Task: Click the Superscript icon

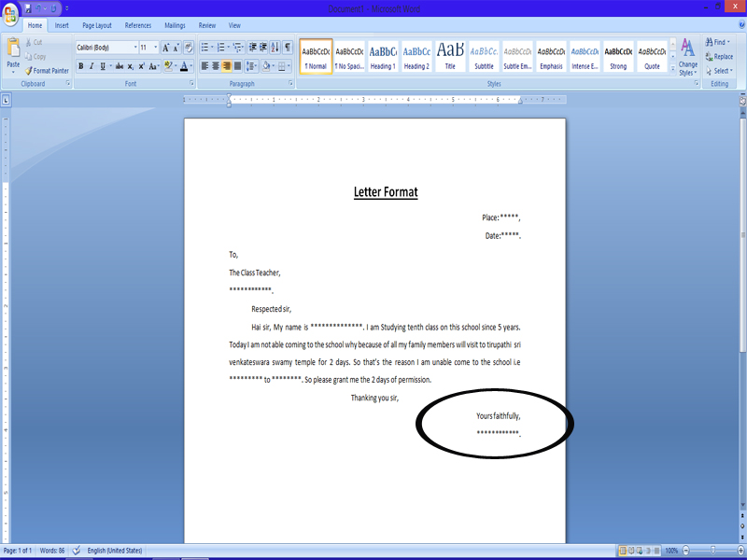Action: [140, 65]
